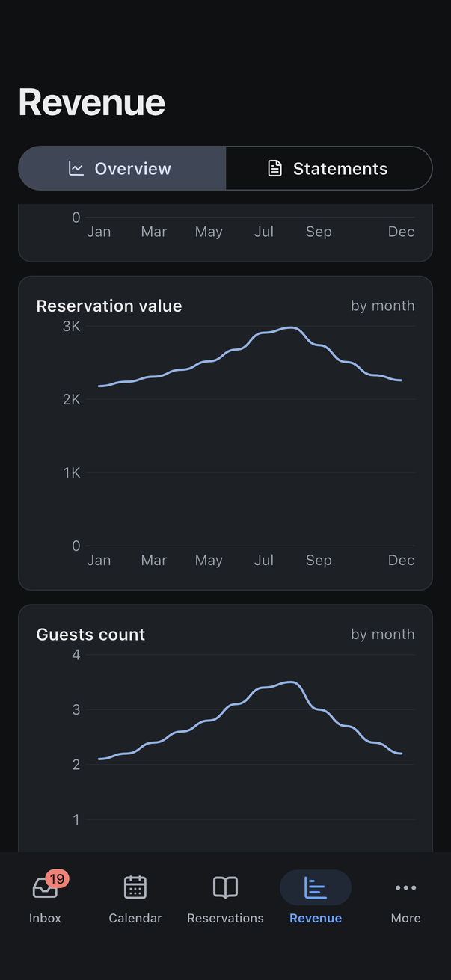Tap by month label on Guests count
Screen dimensions: 451x980
click(x=382, y=634)
